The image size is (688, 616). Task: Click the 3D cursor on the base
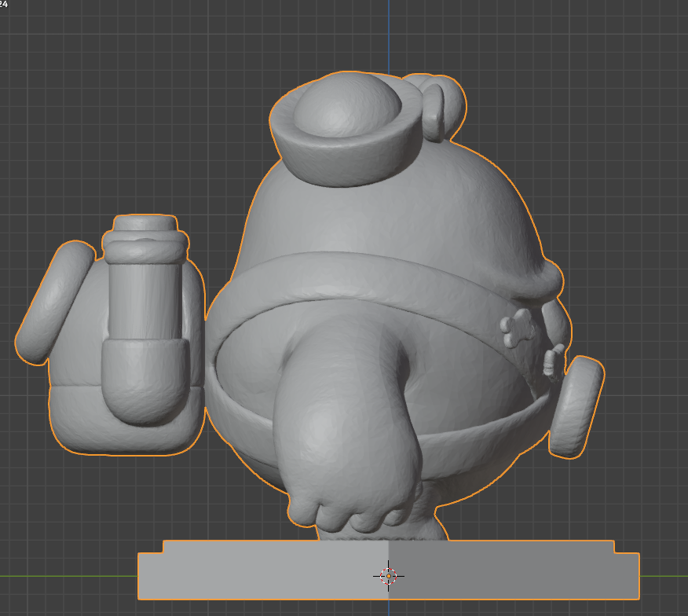click(x=388, y=576)
